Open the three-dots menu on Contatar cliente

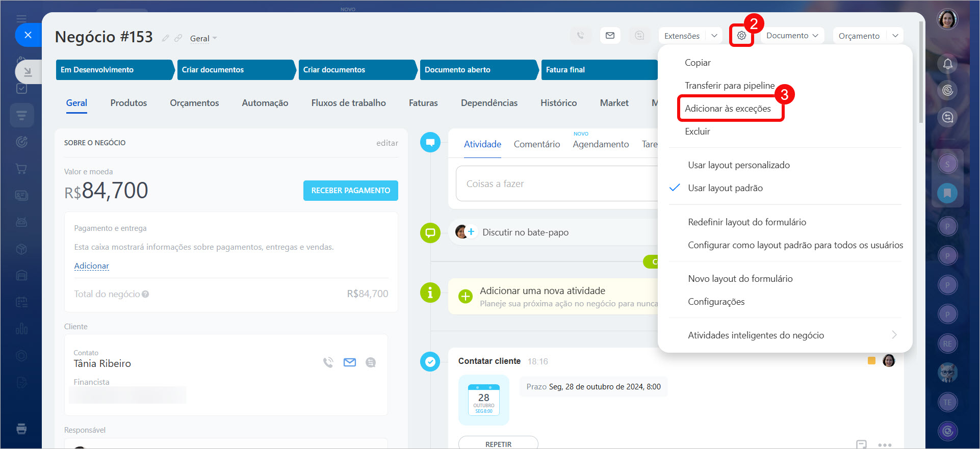click(885, 445)
